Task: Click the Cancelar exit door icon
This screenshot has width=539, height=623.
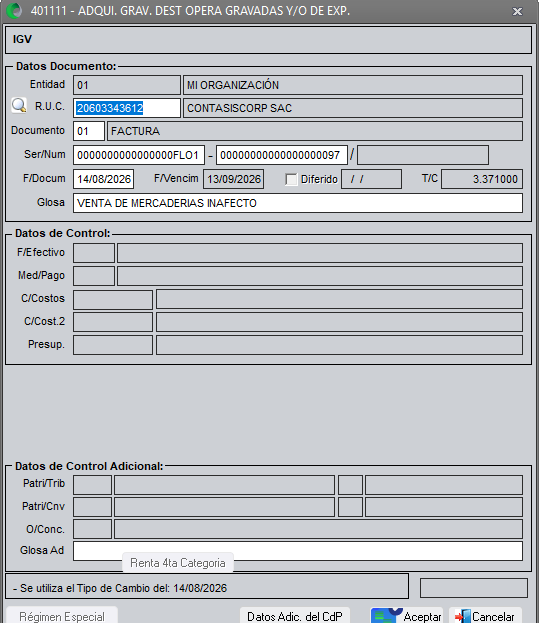Action: pos(462,616)
